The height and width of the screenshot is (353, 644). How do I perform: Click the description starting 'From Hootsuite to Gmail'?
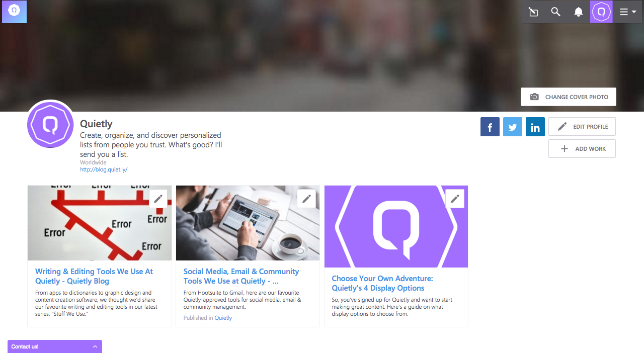click(x=243, y=300)
